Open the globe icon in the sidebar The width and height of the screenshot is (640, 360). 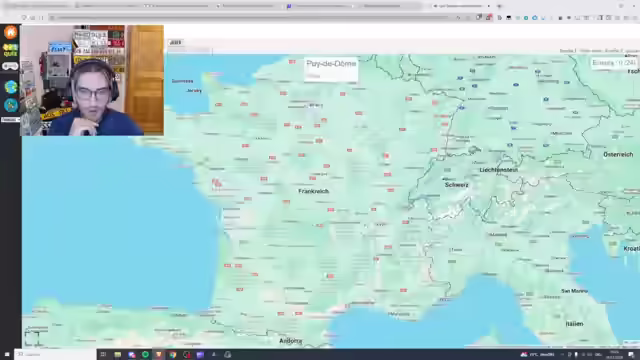[x=11, y=87]
